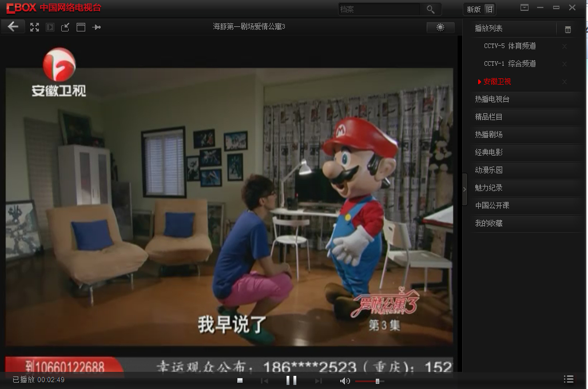Pause the video playback
This screenshot has height=389, width=588.
click(291, 380)
